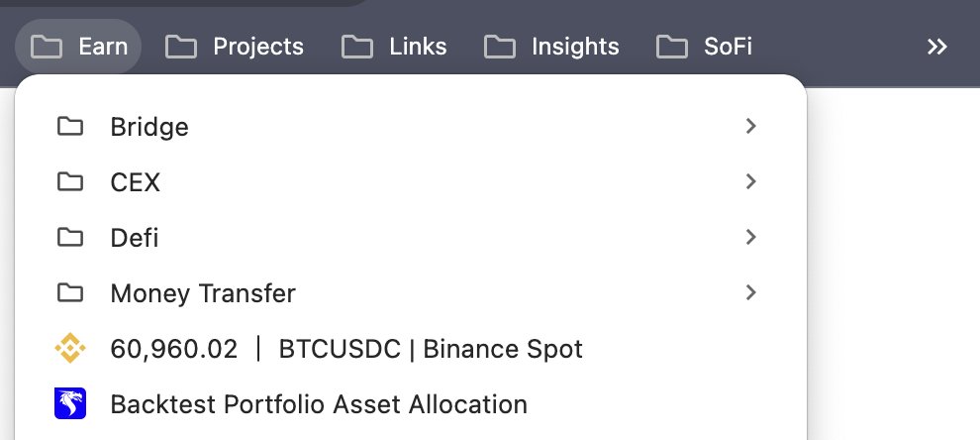Click the Bridge folder icon
The height and width of the screenshot is (440, 980).
pyautogui.click(x=70, y=127)
